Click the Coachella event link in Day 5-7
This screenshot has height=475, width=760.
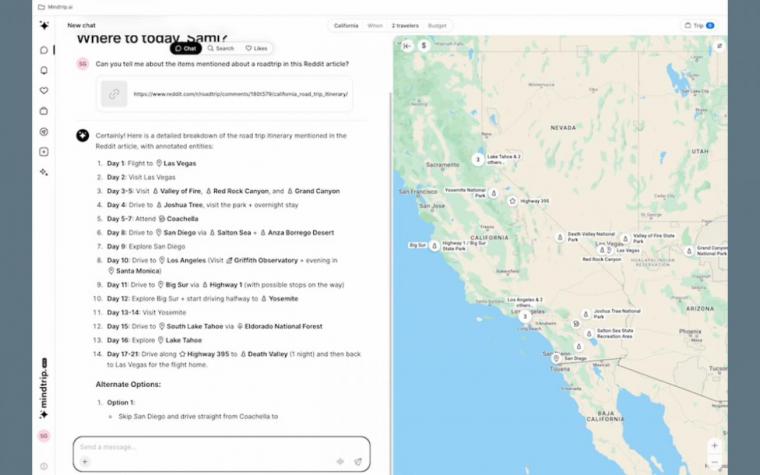point(178,219)
